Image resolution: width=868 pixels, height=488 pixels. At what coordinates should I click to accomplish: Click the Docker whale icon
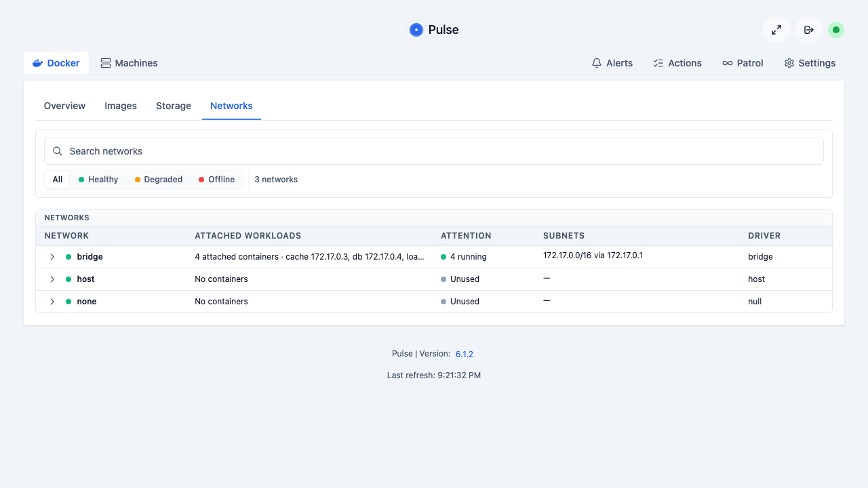(38, 63)
